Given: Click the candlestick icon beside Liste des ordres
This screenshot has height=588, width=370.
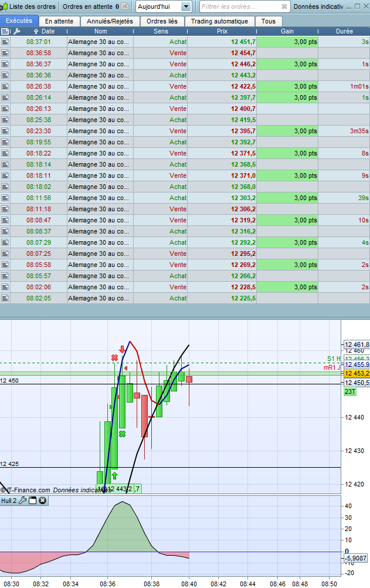Looking at the screenshot, I should pyautogui.click(x=4, y=7).
